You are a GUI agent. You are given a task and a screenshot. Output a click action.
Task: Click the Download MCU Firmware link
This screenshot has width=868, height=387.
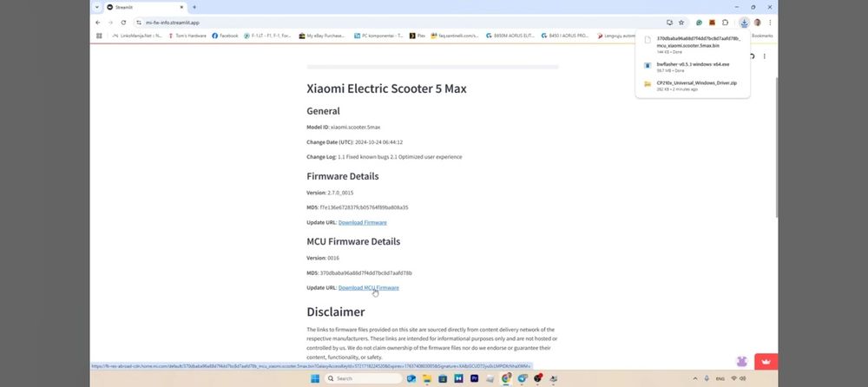(369, 288)
